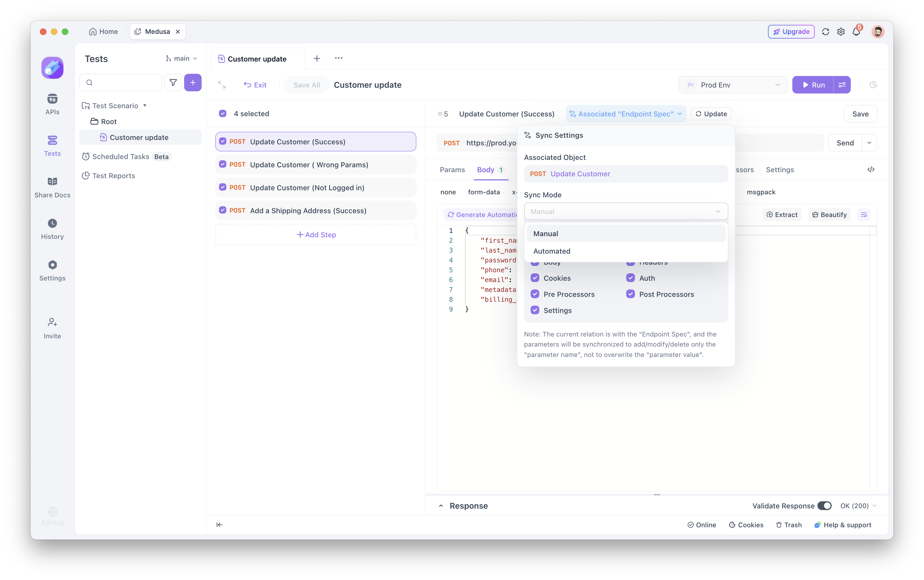Viewport: 924px width, 580px height.
Task: Uncheck the Pre Processors sync checkbox
Action: [x=535, y=294]
